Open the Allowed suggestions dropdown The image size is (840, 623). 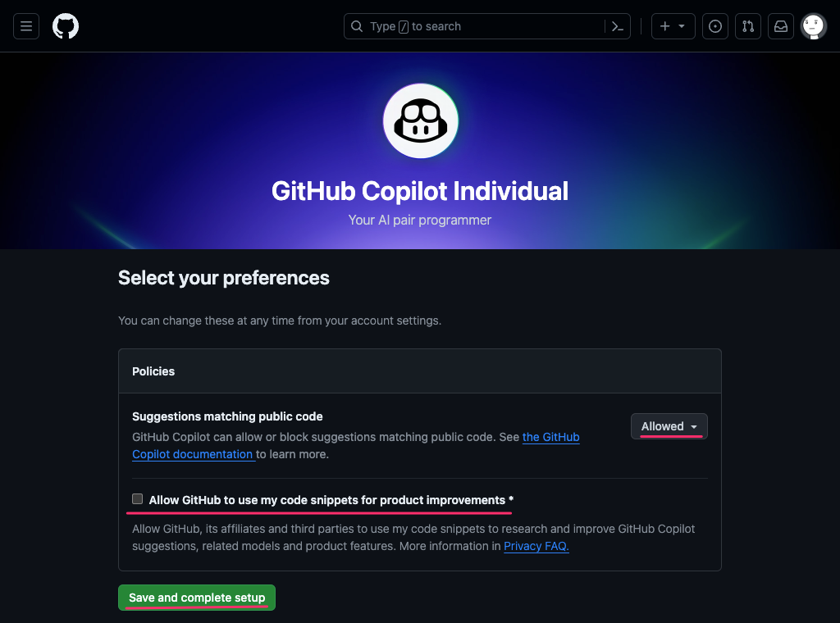click(669, 426)
